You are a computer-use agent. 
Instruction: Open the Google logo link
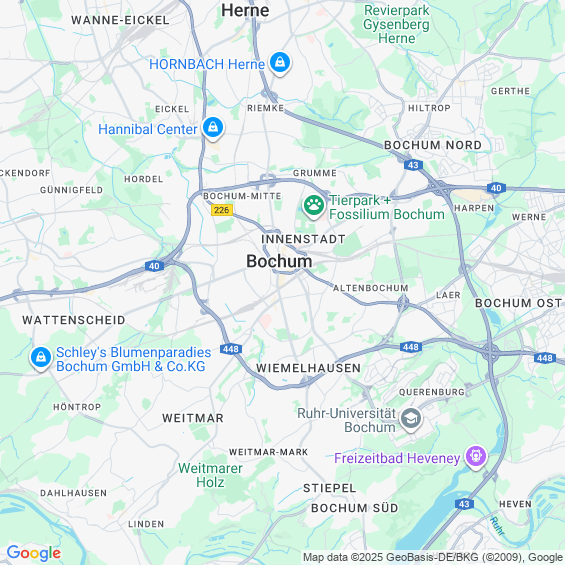(x=34, y=553)
